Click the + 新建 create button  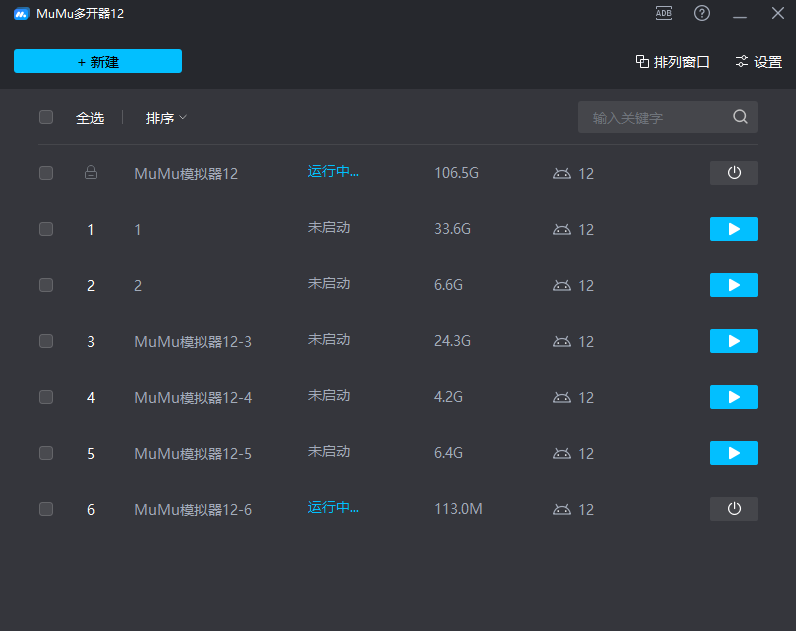coord(98,61)
